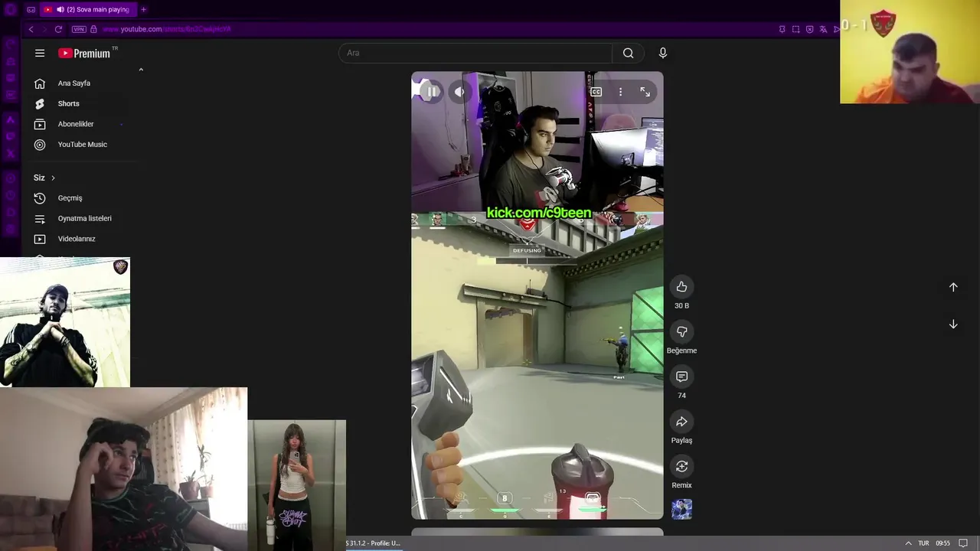
Task: Open Windows notification center icon
Action: (x=963, y=543)
